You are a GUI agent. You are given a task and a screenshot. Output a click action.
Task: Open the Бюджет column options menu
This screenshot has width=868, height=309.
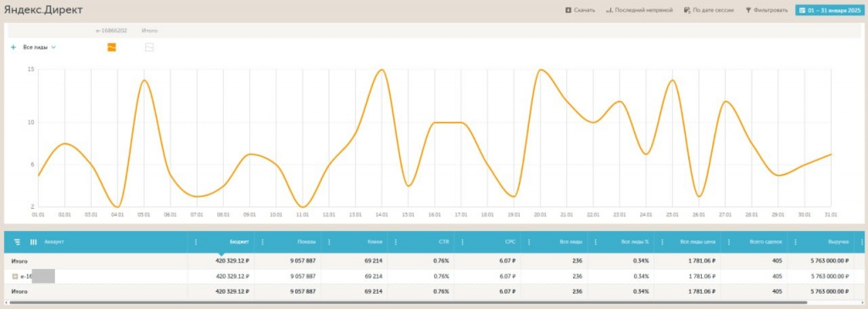pos(196,242)
